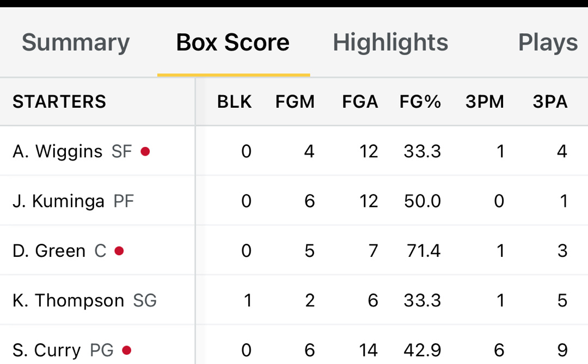Select S. Curry player name

click(x=47, y=350)
